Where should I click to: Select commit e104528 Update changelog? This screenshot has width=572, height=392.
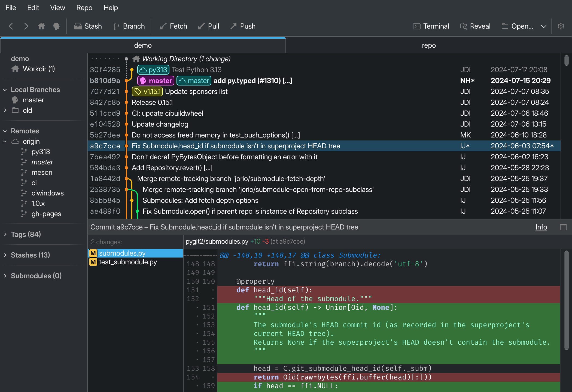[x=324, y=124]
